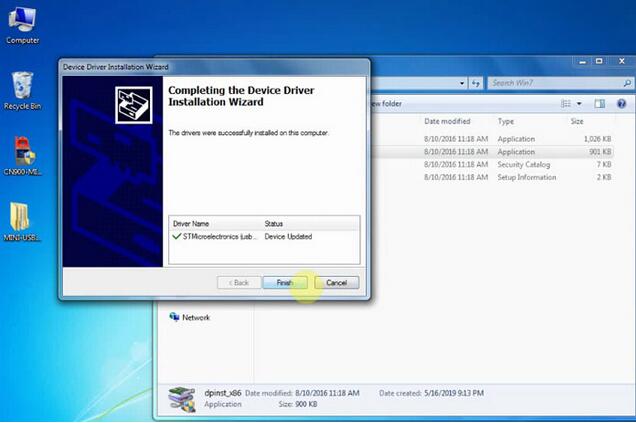Sort by Date modified column header
Image resolution: width=636 pixels, height=423 pixels.
click(447, 121)
